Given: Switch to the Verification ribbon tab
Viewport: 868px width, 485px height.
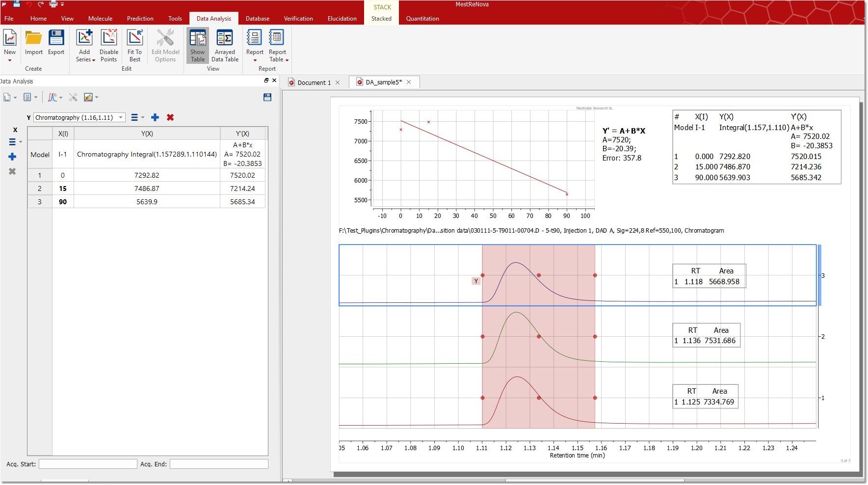Looking at the screenshot, I should pos(298,19).
